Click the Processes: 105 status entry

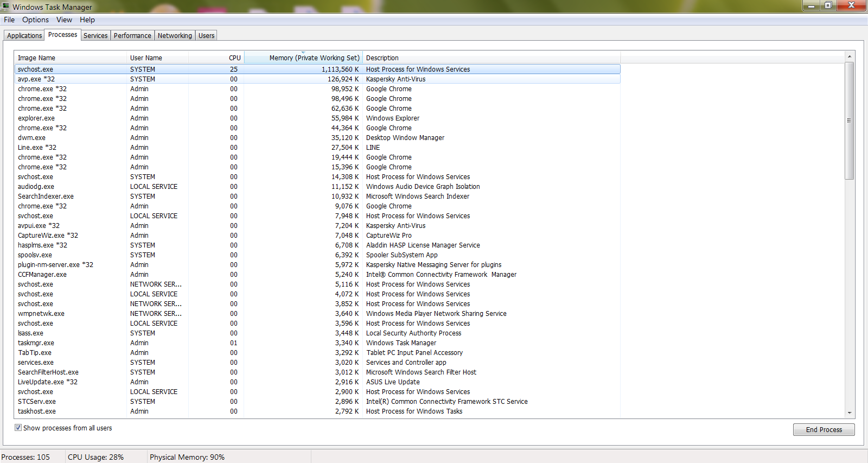(x=25, y=457)
